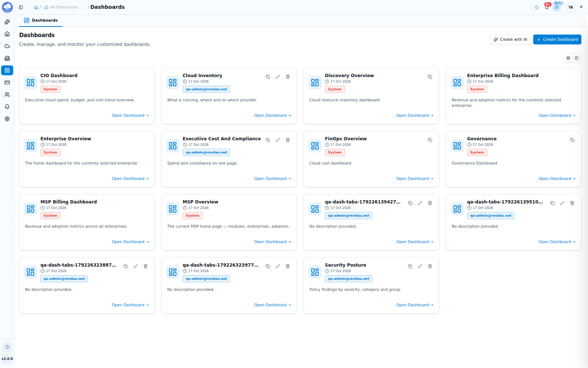Duplicate the FinOps Overview dashboard

(430, 140)
